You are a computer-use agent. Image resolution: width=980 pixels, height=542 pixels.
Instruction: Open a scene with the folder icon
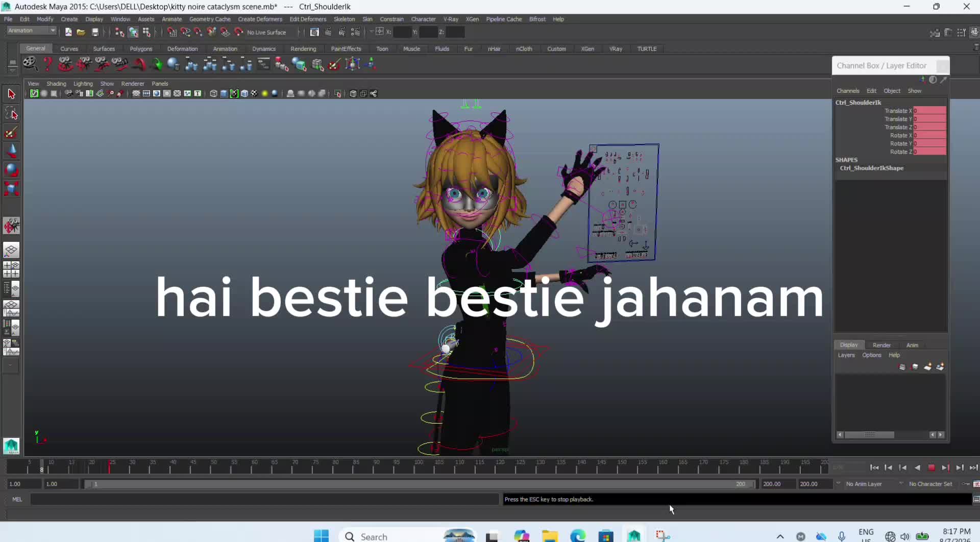(81, 32)
